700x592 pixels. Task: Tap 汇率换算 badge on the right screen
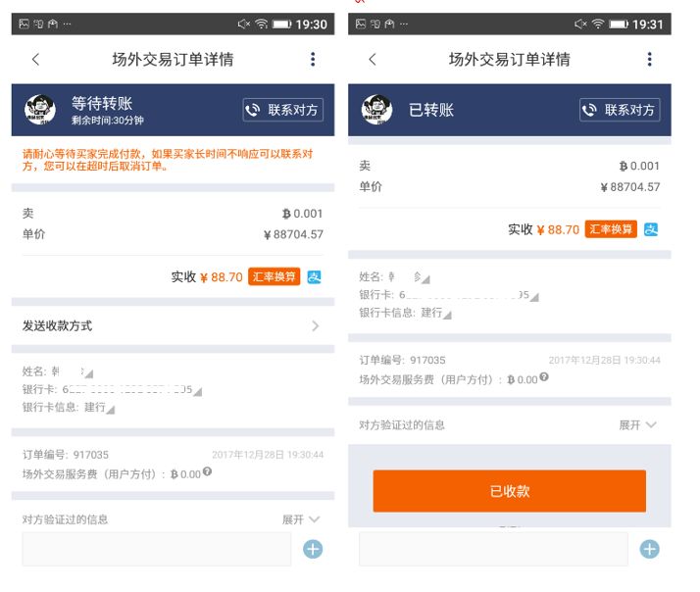611,229
